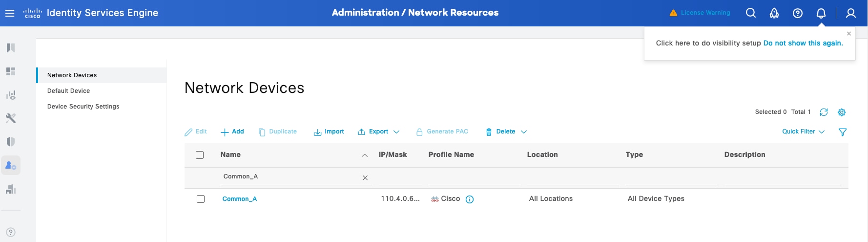Open the user account profile icon
This screenshot has height=242, width=868.
[x=850, y=13]
